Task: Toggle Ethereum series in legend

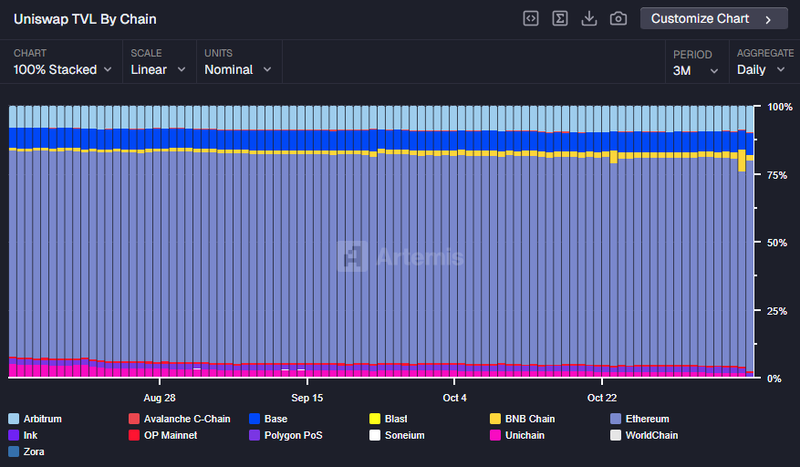Action: (646, 419)
